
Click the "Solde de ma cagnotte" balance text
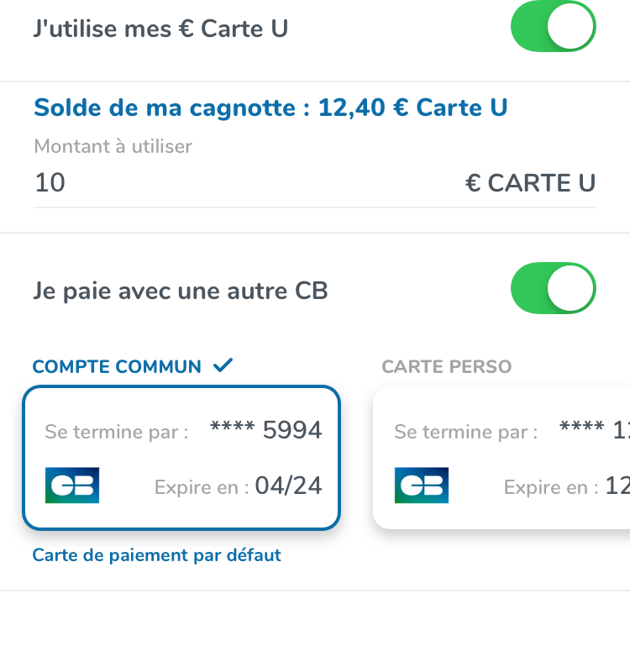[x=270, y=108]
